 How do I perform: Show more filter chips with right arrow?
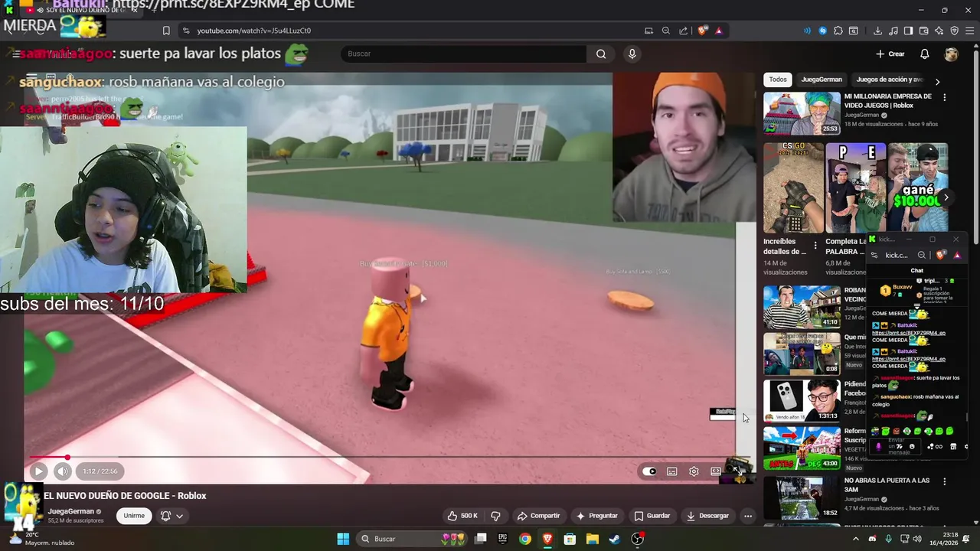(x=937, y=81)
